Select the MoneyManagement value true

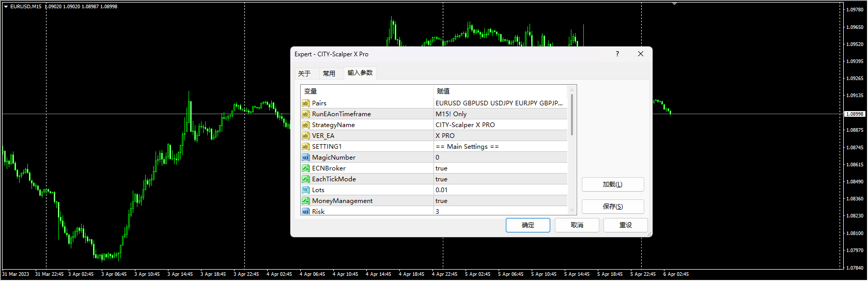tap(500, 201)
